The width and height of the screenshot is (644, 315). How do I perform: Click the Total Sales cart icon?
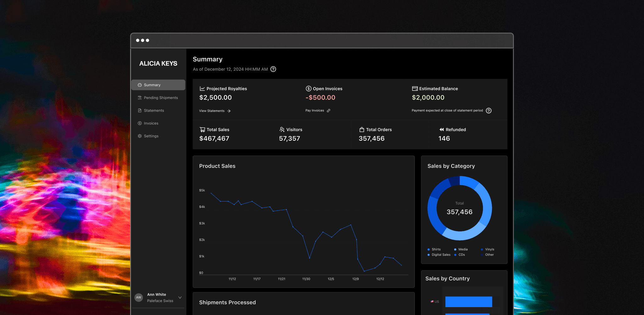coord(202,129)
